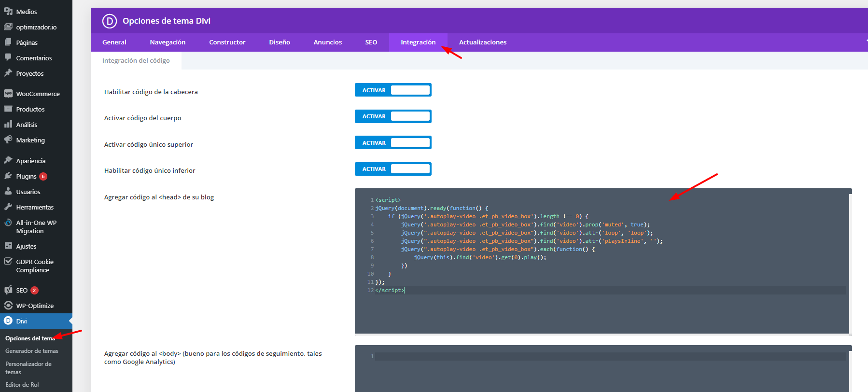The image size is (868, 392).
Task: Click the Ajustes settings icon
Action: [x=8, y=246]
